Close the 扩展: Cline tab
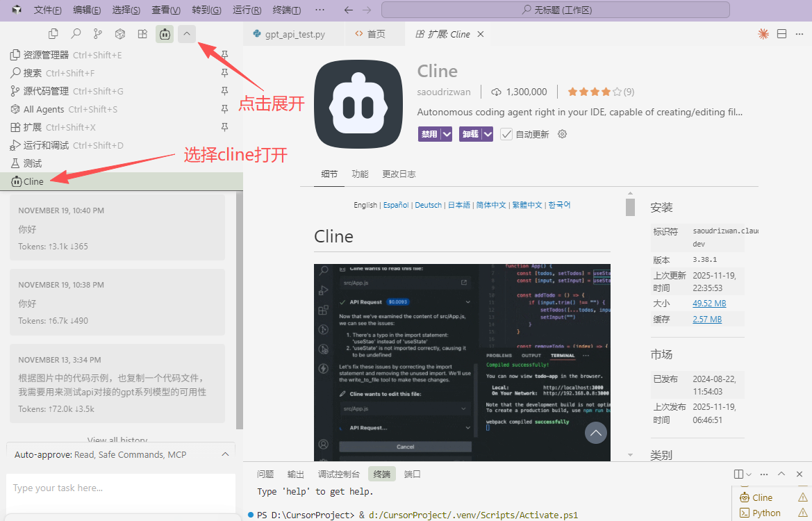The height and width of the screenshot is (521, 812). click(481, 34)
